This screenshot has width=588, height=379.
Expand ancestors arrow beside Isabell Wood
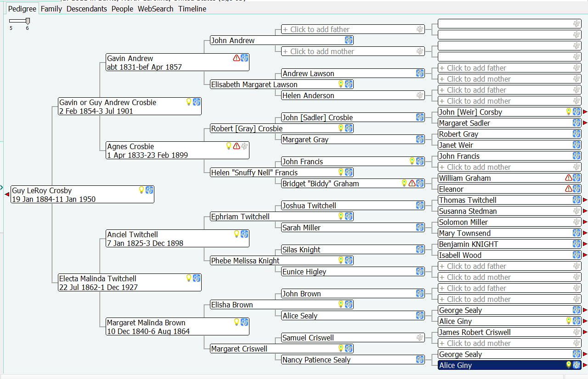(x=585, y=255)
